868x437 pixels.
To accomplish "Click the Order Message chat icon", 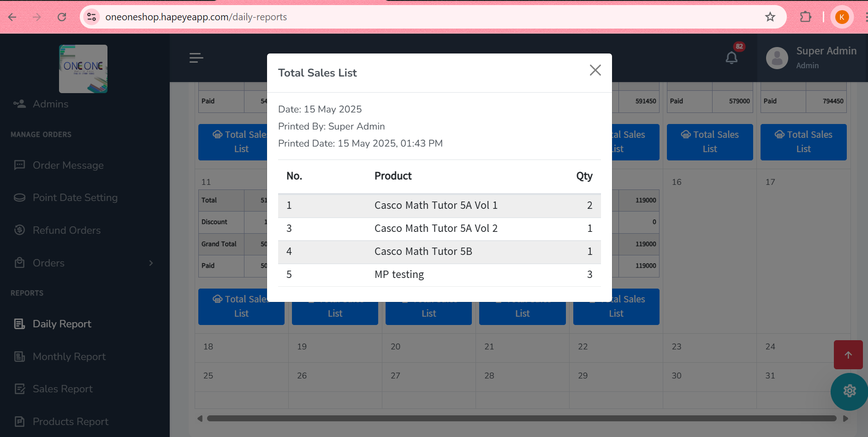I will 19,165.
